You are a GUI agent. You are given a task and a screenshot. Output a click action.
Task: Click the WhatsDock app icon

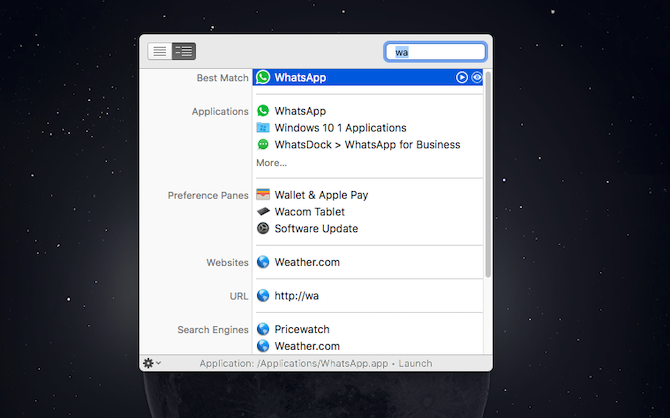[263, 144]
